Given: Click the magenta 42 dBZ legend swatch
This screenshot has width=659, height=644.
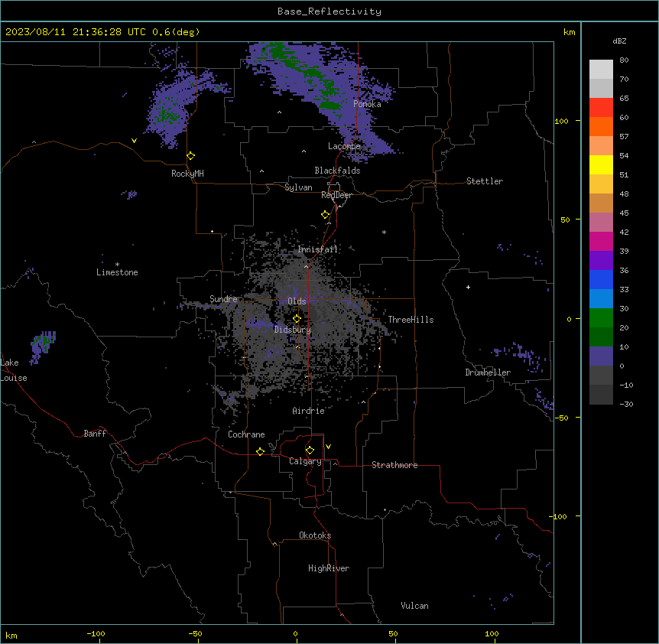Looking at the screenshot, I should pos(601,241).
